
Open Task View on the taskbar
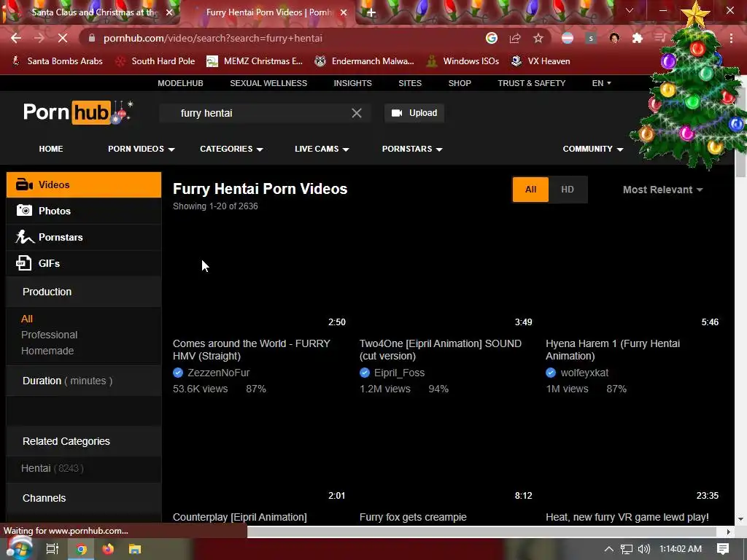click(53, 549)
